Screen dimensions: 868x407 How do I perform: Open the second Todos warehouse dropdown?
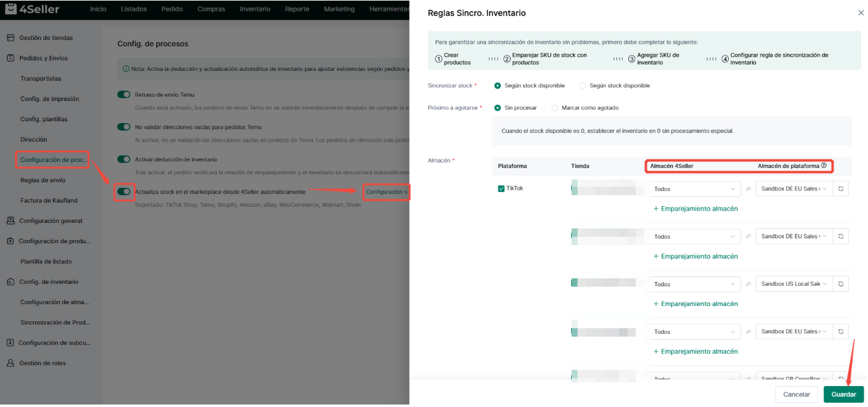coord(695,236)
